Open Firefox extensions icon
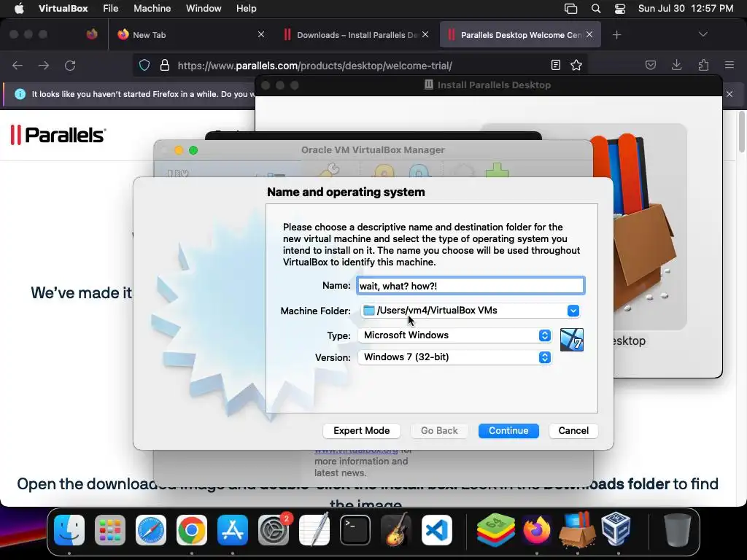747x560 pixels. [703, 65]
